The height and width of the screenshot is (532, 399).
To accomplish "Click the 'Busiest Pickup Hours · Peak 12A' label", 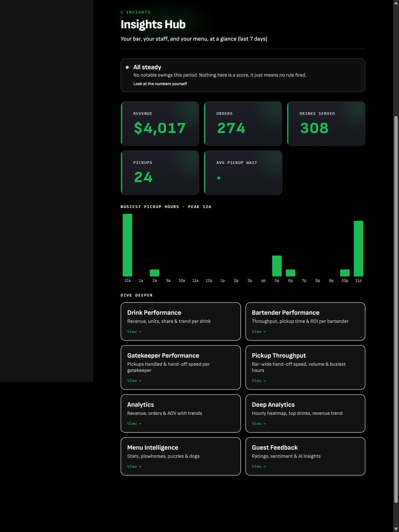I will click(x=166, y=207).
